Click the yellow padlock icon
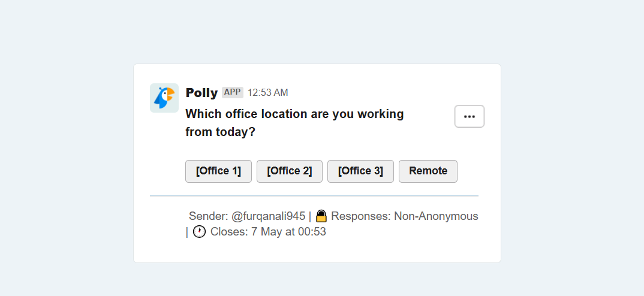This screenshot has height=296, width=644. tap(321, 216)
